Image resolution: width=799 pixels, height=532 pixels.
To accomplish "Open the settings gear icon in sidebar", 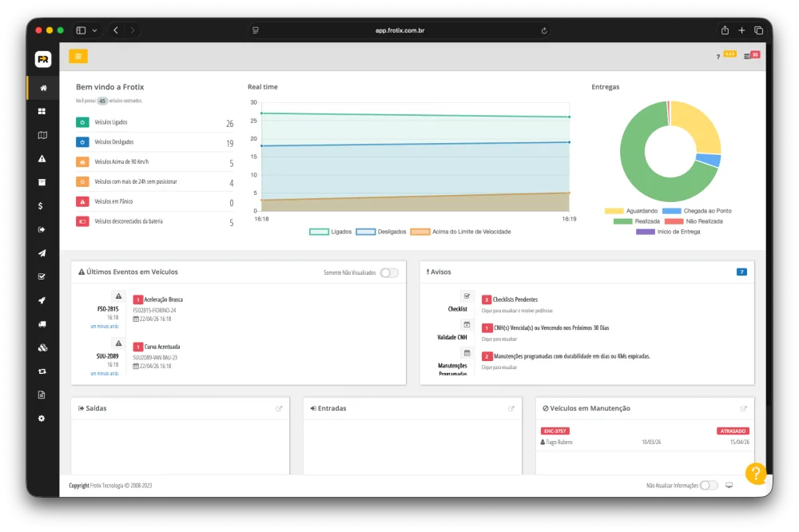I will pyautogui.click(x=42, y=419).
